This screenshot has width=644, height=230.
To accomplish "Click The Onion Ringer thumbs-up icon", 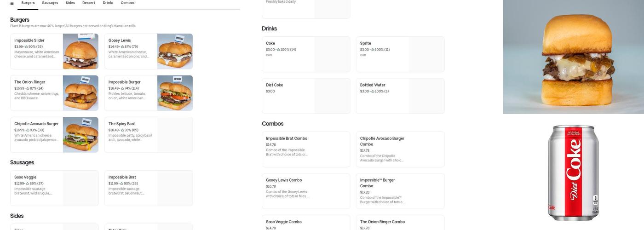I will tap(28, 88).
